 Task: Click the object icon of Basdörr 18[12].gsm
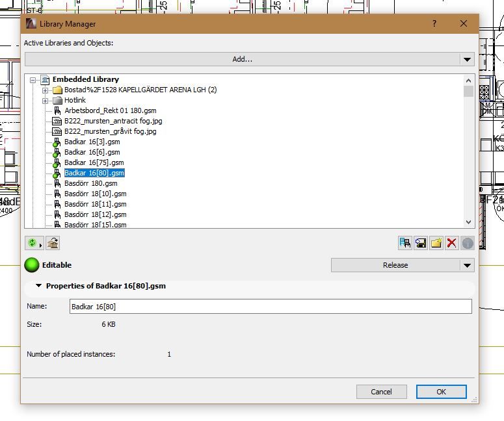click(x=57, y=214)
